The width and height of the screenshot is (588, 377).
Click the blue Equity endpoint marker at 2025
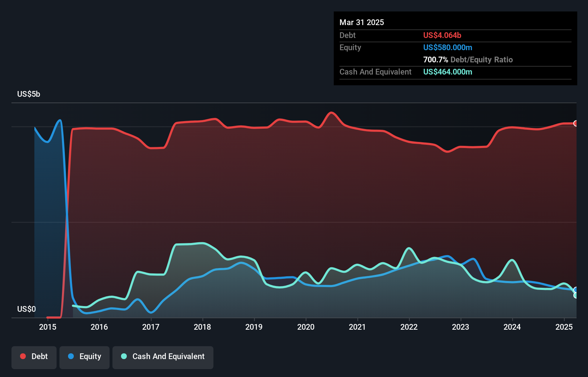click(x=576, y=290)
